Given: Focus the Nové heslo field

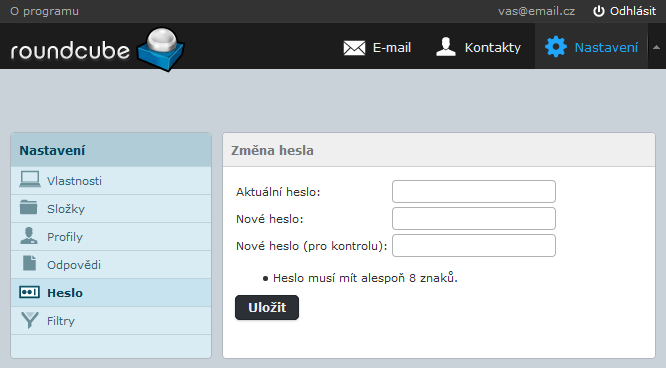Looking at the screenshot, I should tap(474, 218).
